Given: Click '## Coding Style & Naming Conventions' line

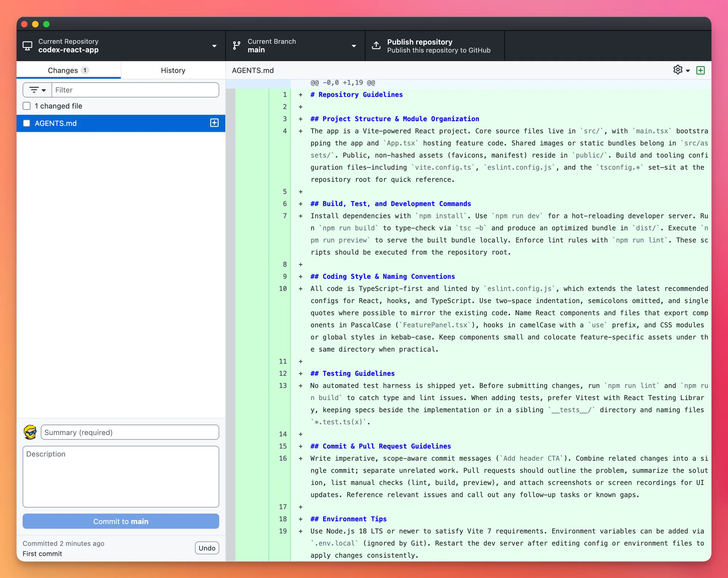Looking at the screenshot, I should pos(383,276).
